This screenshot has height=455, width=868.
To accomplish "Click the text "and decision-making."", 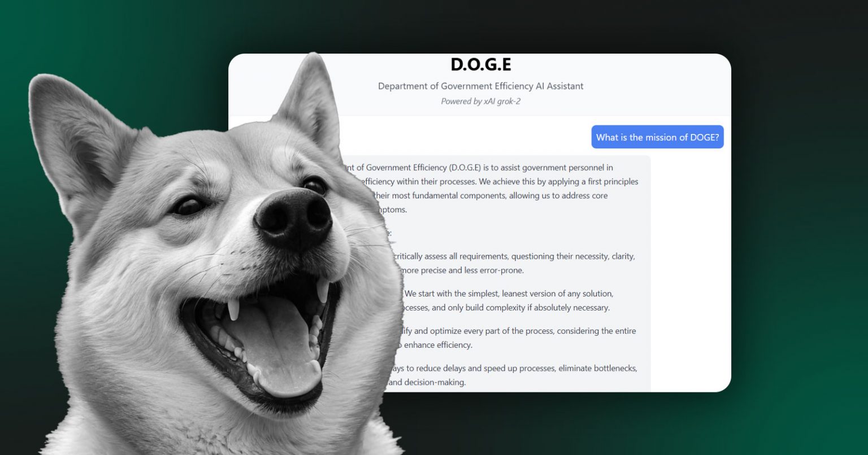I will (427, 382).
